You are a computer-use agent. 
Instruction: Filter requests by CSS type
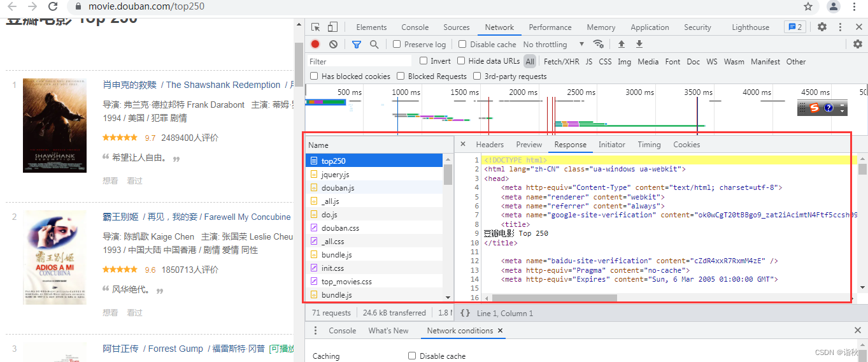(605, 62)
